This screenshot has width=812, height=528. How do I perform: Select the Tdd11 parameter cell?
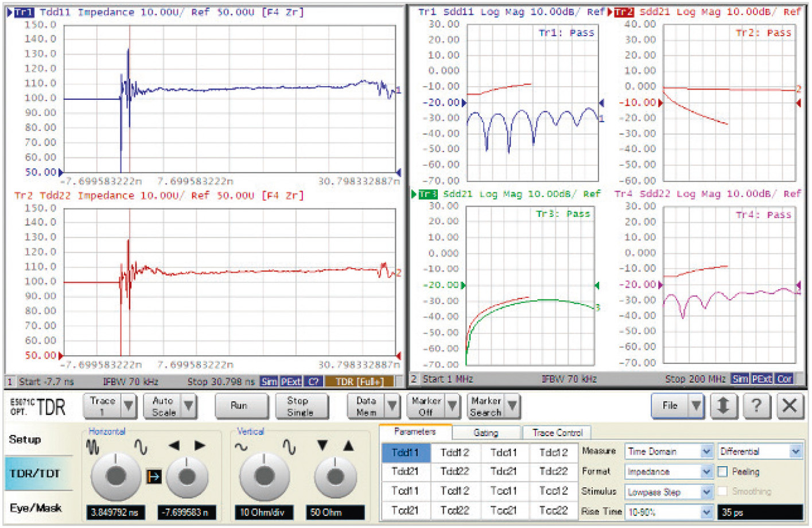[x=406, y=453]
